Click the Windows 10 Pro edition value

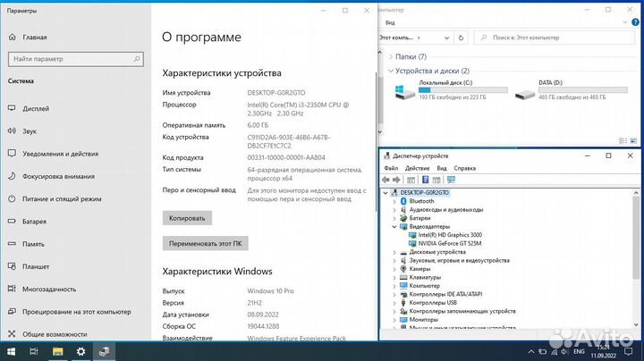click(270, 290)
